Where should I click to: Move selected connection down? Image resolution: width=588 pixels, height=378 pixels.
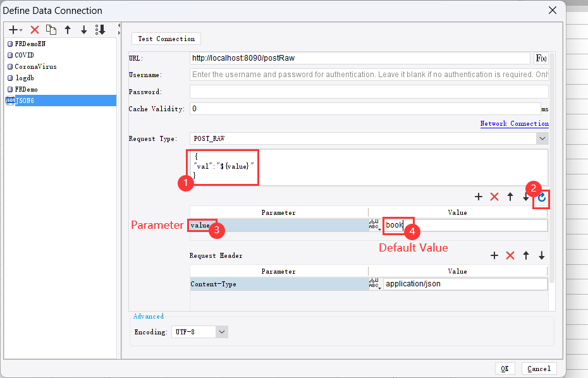(83, 29)
